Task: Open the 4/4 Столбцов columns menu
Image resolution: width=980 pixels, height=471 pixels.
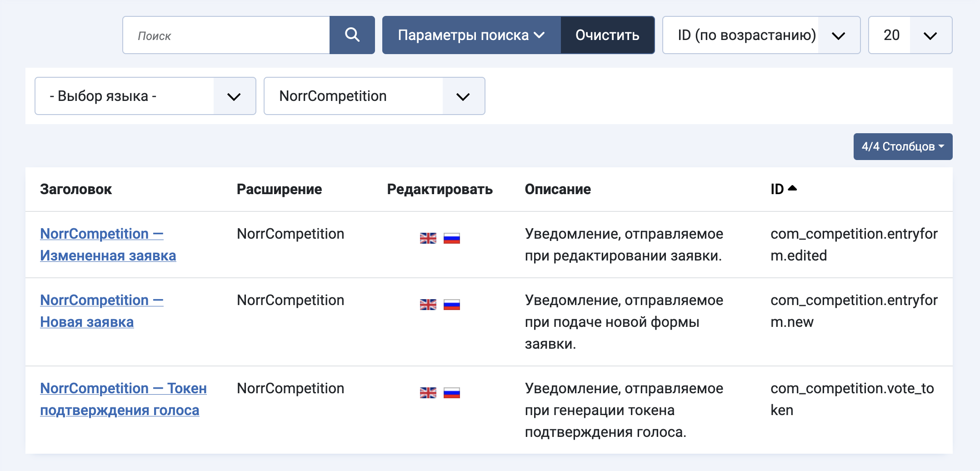Action: (x=903, y=146)
